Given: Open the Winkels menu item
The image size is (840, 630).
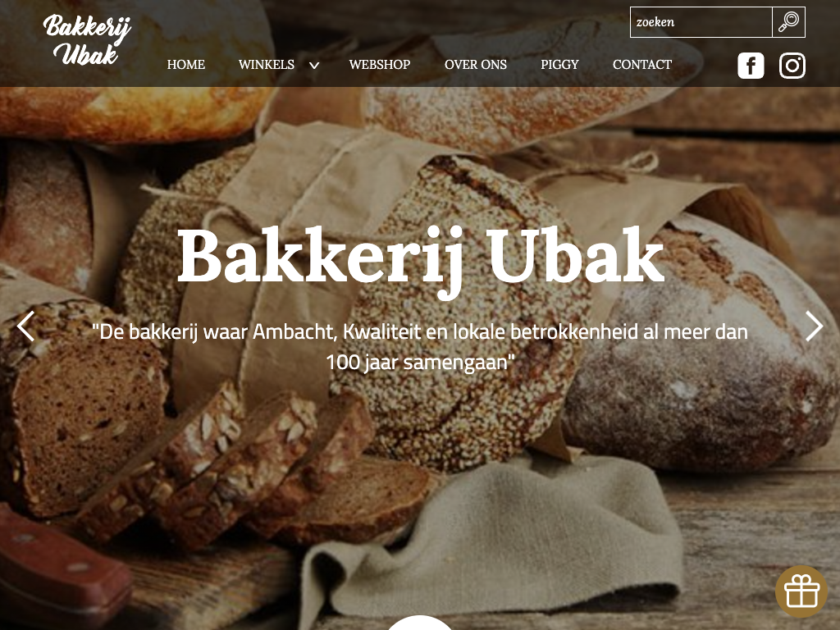Looking at the screenshot, I should pos(267,64).
